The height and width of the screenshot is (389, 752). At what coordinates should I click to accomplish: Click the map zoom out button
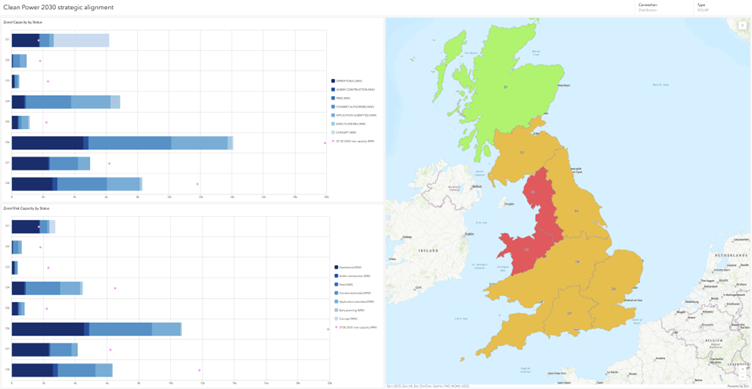point(742,377)
